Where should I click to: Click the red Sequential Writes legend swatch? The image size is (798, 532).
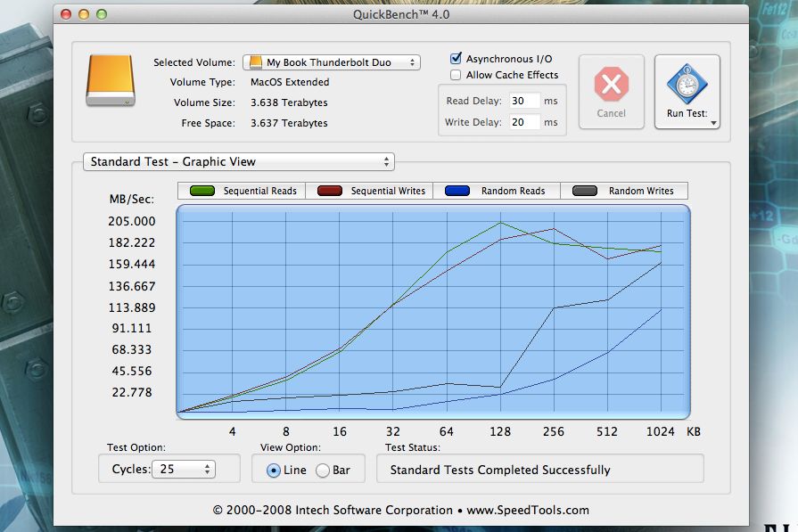(x=330, y=191)
